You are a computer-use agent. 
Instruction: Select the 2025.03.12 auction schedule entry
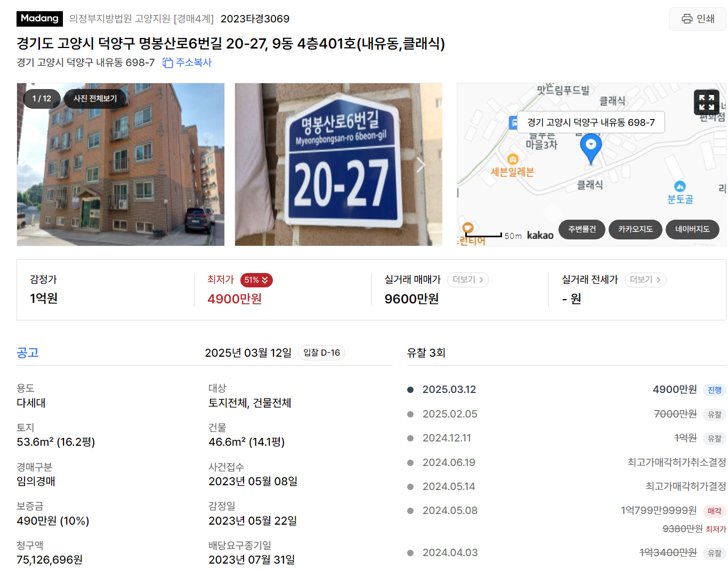pyautogui.click(x=566, y=390)
